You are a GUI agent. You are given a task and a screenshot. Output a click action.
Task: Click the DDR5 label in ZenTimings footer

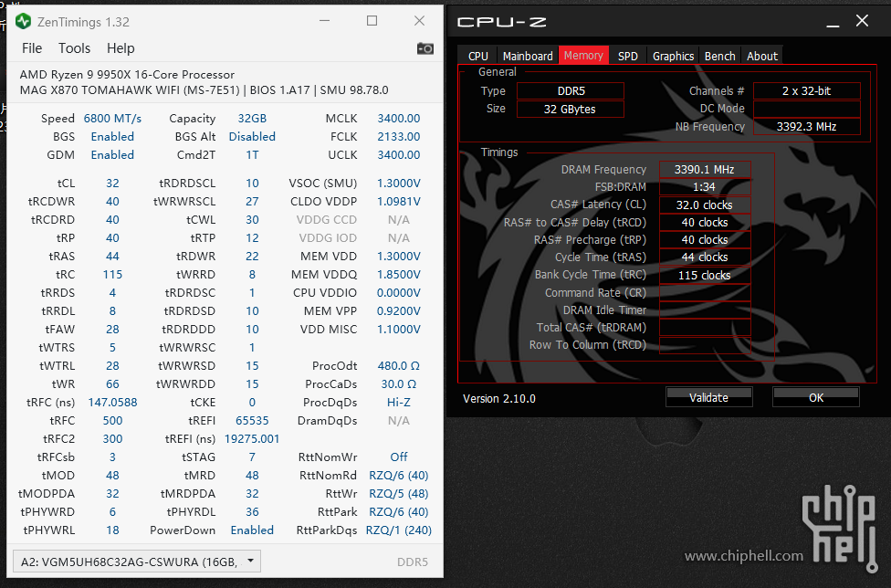coord(413,562)
